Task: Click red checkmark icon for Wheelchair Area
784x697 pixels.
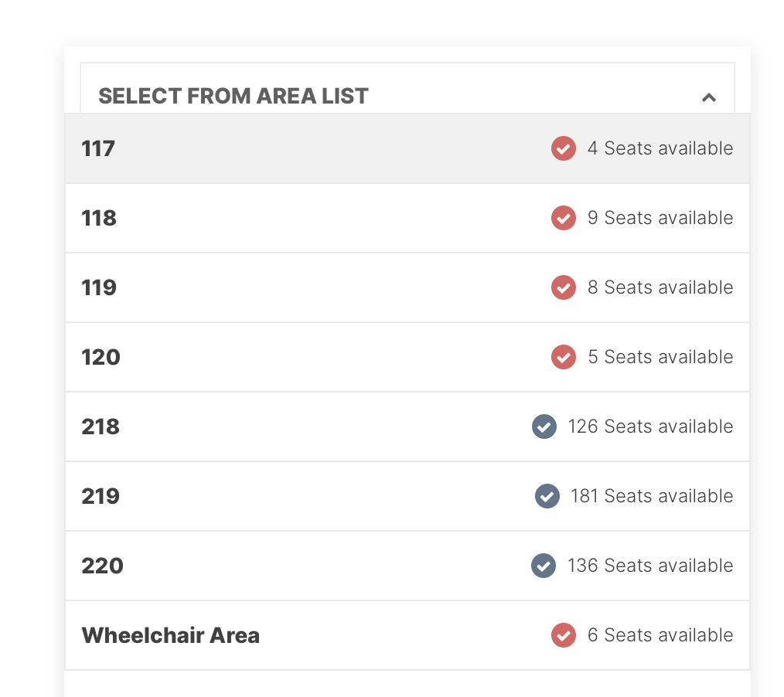Action: [564, 635]
